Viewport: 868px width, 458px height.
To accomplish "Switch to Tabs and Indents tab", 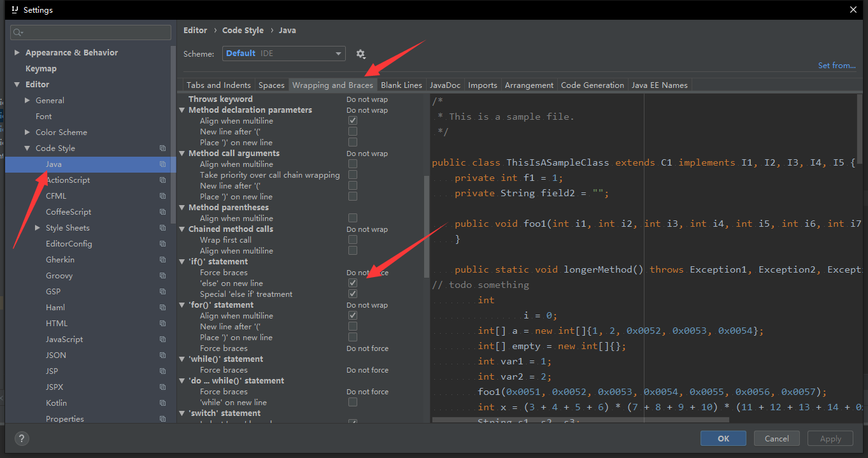I will [218, 85].
